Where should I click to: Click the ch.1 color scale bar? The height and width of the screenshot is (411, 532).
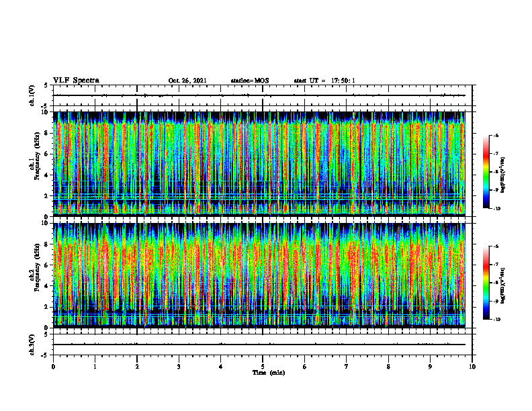[x=486, y=172]
